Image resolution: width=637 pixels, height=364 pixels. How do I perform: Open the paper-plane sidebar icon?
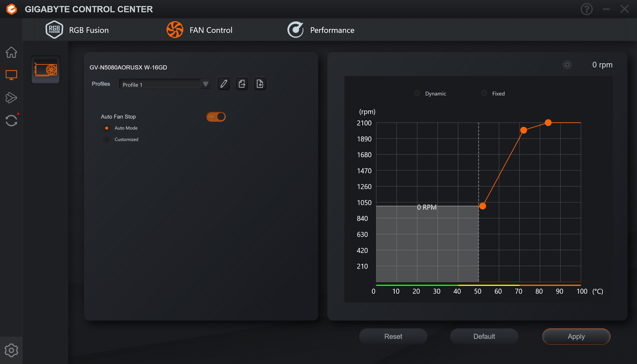click(x=11, y=98)
